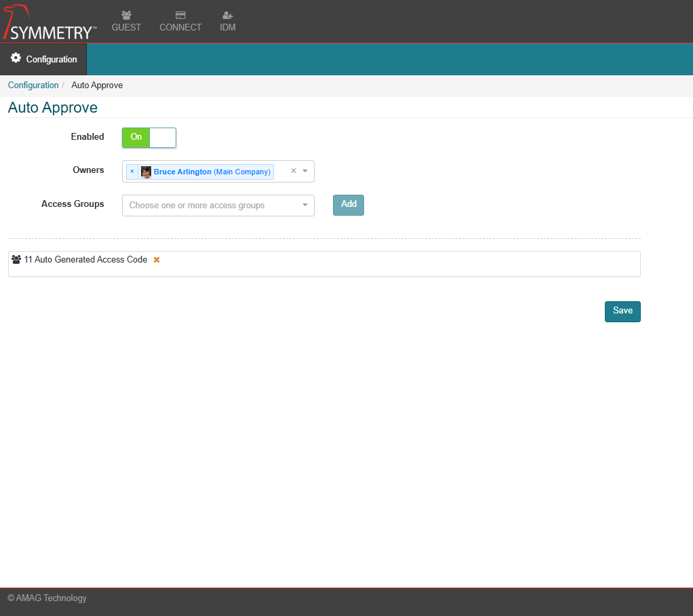Open the IDM menu label
This screenshot has height=616, width=693.
[x=228, y=28]
